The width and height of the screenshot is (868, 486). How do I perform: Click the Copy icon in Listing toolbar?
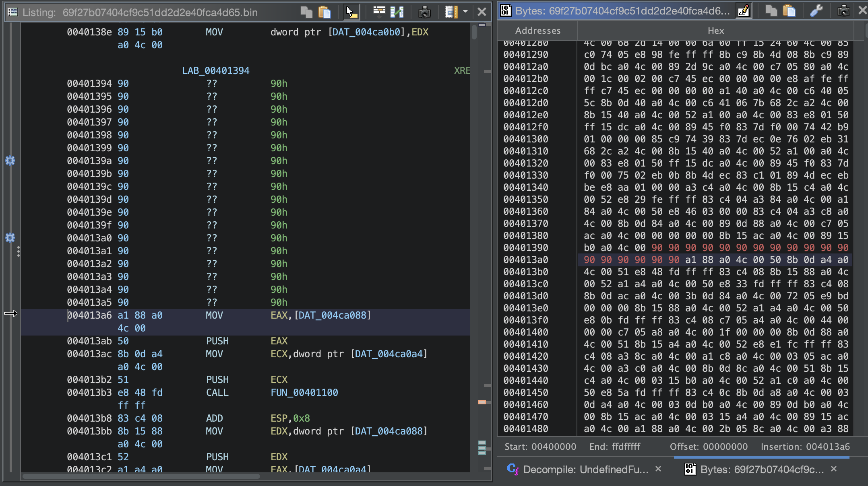306,12
